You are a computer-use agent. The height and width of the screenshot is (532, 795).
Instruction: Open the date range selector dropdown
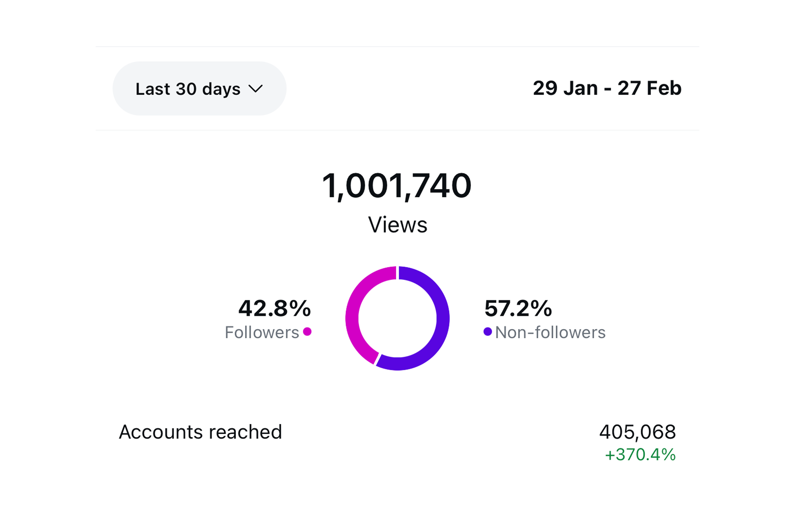coord(199,88)
